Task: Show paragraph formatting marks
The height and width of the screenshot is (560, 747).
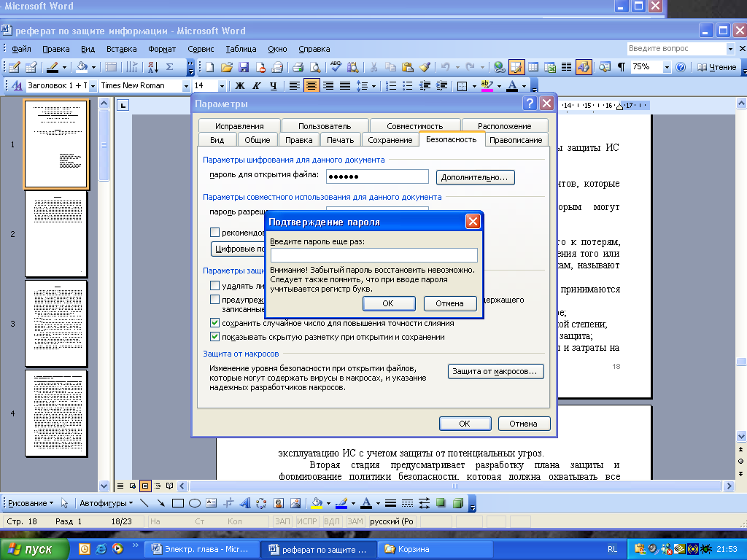Action: coord(622,67)
